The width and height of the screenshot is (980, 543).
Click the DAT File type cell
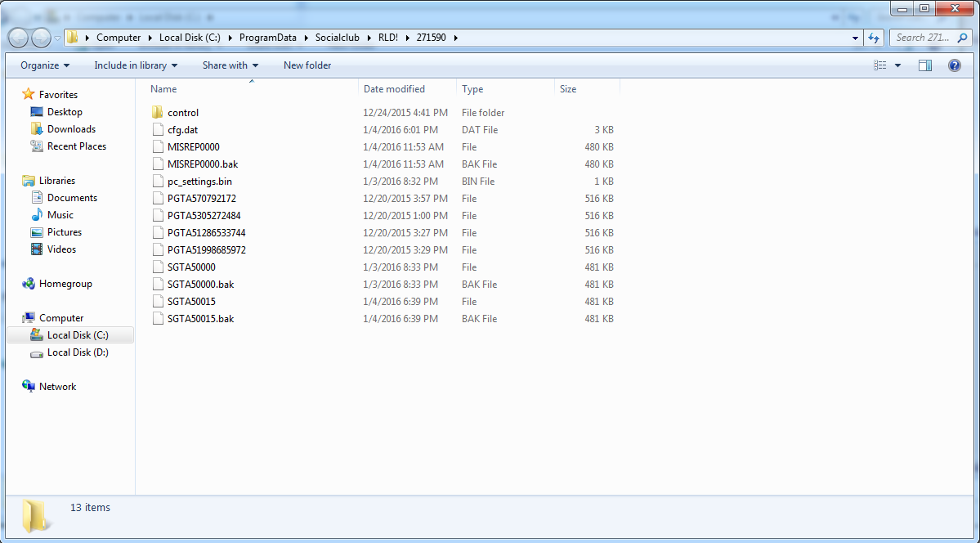tap(480, 129)
